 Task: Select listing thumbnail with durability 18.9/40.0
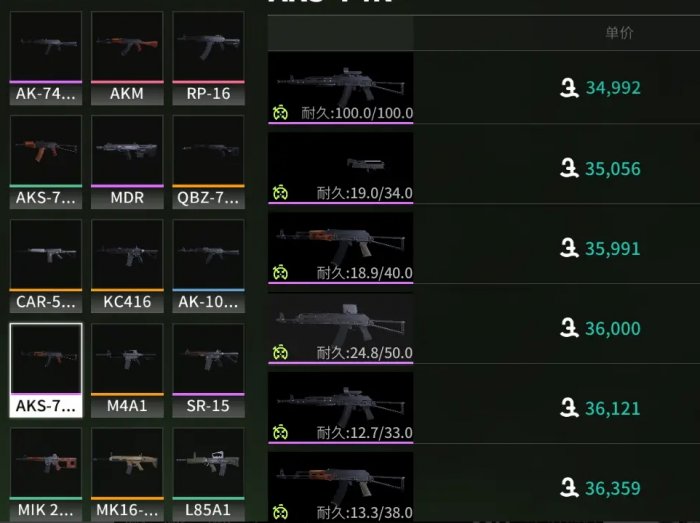coord(341,248)
